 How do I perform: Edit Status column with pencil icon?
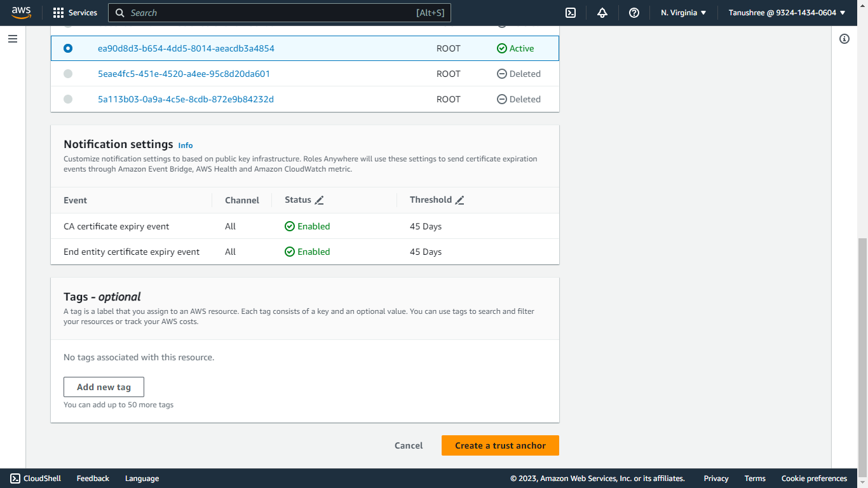pos(320,200)
